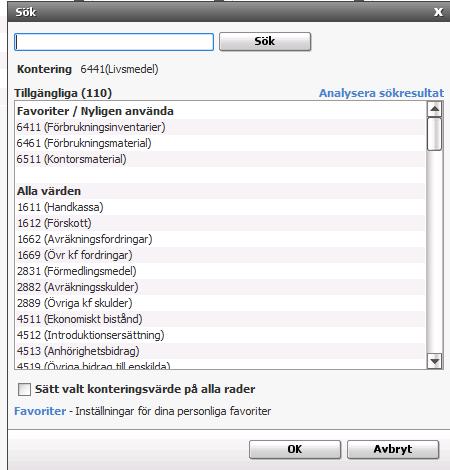Close the Sök dialog with X
The image size is (450, 470).
(x=438, y=12)
